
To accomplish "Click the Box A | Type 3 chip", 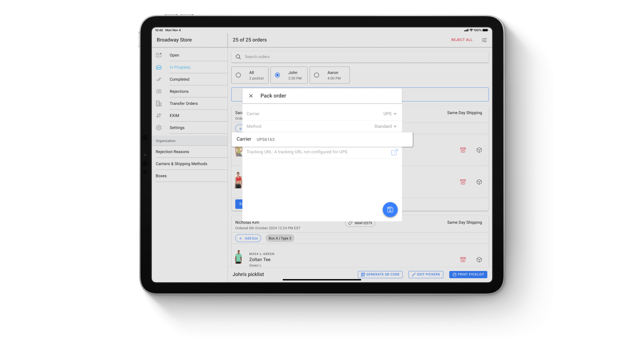I will click(x=280, y=238).
